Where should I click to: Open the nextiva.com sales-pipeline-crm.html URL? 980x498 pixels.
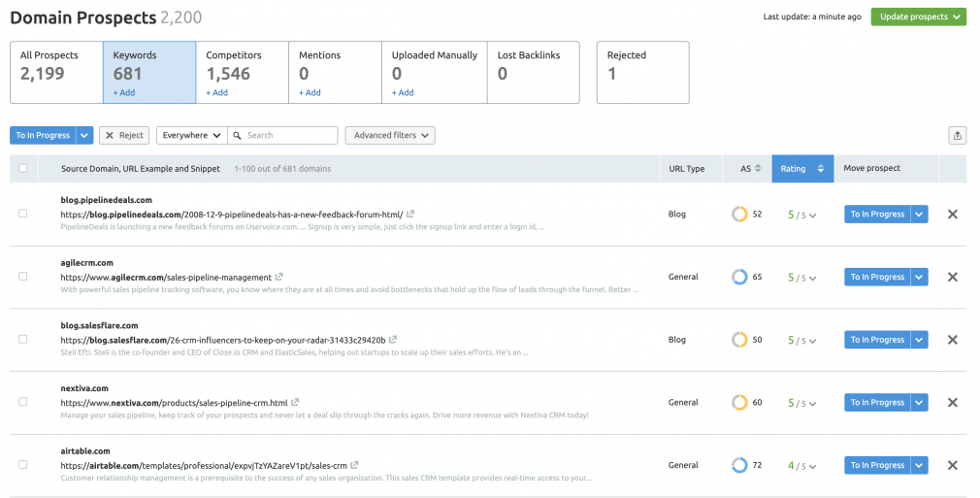pyautogui.click(x=175, y=402)
